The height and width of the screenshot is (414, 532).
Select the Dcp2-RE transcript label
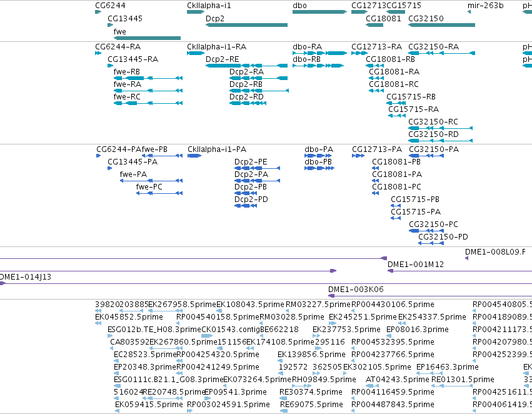coord(222,59)
